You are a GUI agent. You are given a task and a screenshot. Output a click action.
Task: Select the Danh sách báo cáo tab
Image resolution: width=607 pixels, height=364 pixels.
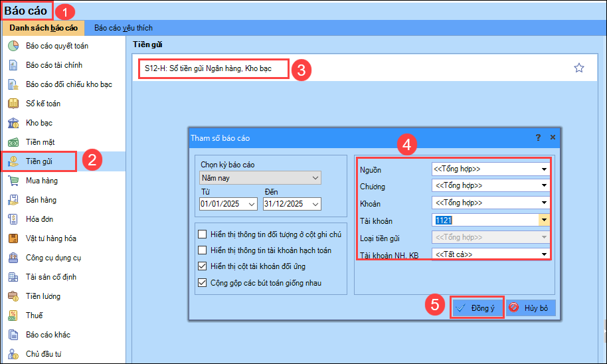point(44,28)
